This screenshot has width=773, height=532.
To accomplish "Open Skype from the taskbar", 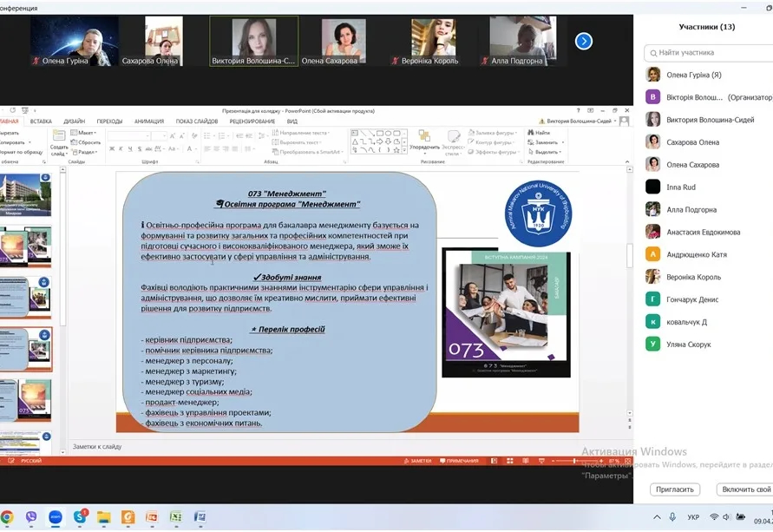I will point(80,517).
